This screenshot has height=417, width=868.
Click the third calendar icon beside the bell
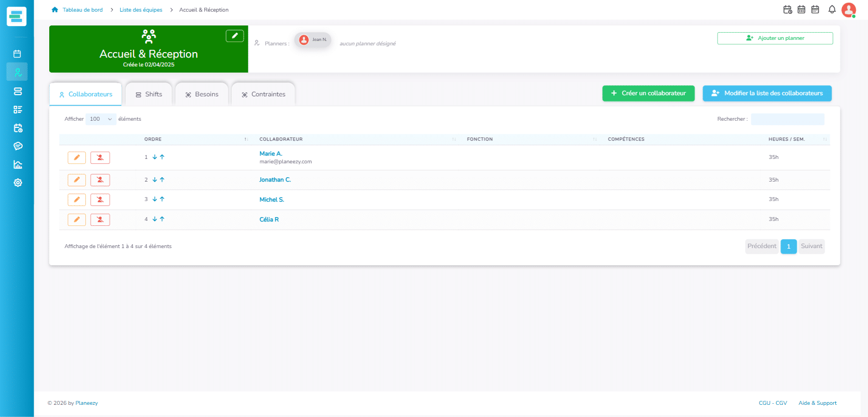[x=815, y=9]
